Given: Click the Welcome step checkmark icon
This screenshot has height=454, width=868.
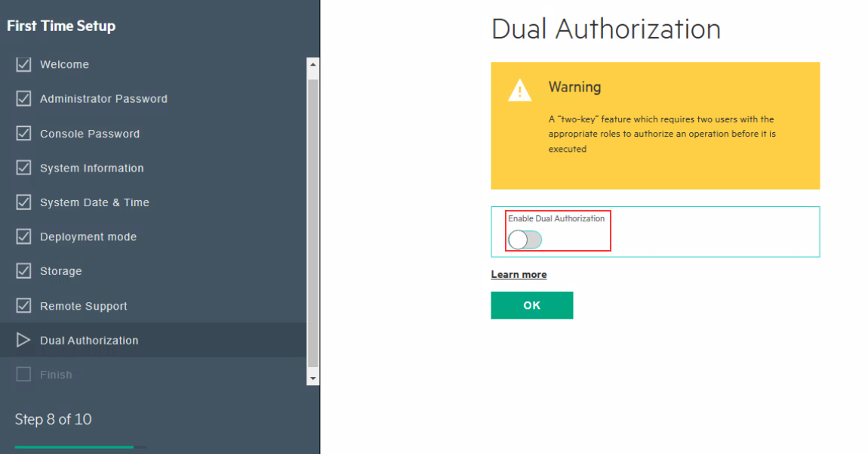Looking at the screenshot, I should tap(23, 64).
